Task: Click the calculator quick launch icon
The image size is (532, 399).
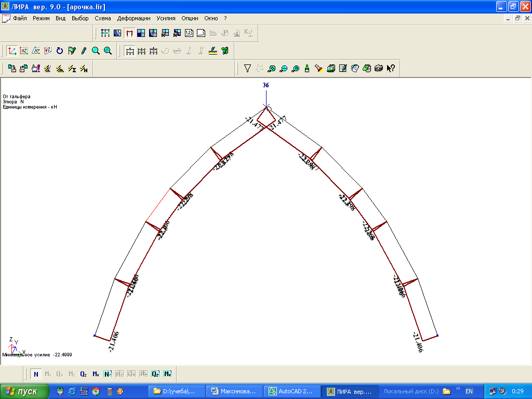Action: pyautogui.click(x=110, y=392)
